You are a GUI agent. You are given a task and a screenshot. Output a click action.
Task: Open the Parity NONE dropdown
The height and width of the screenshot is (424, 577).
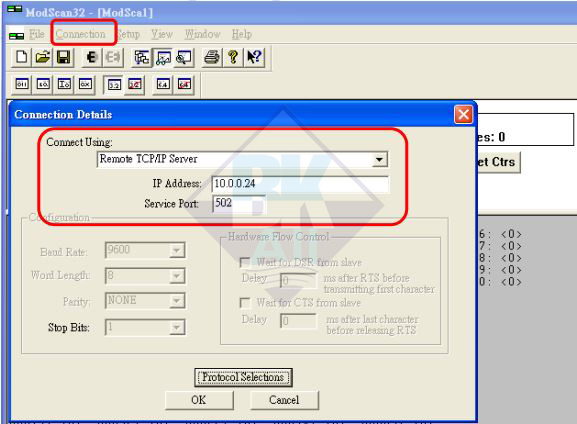point(177,301)
